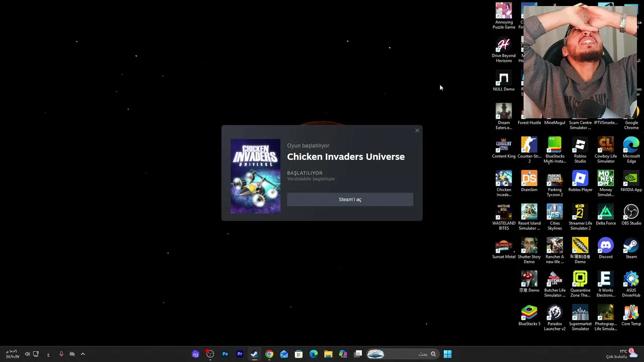Select the It Works Electronics desktop icon
644x362 pixels.
coord(606,284)
